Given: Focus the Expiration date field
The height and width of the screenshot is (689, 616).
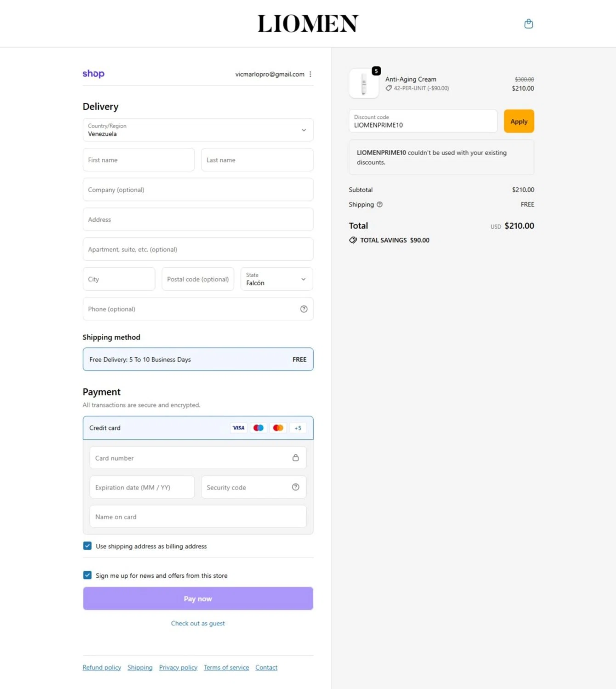Looking at the screenshot, I should 142,487.
